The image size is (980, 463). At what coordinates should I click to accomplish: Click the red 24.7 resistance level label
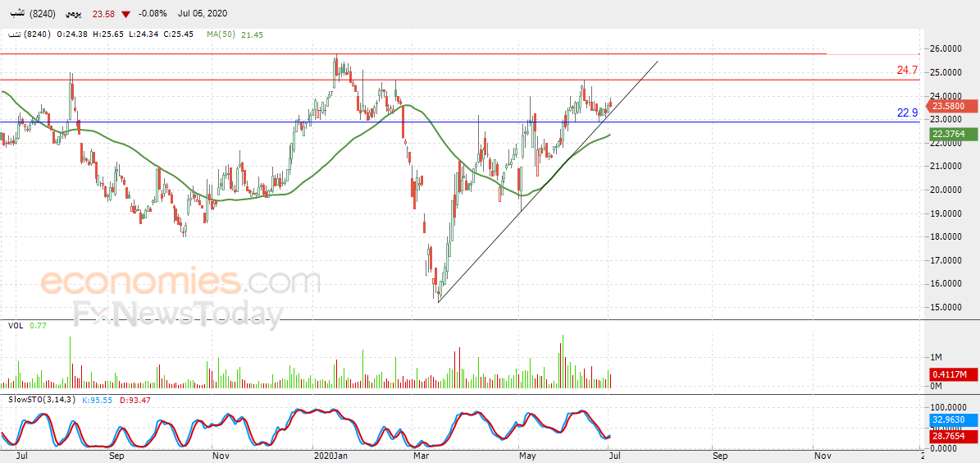907,71
